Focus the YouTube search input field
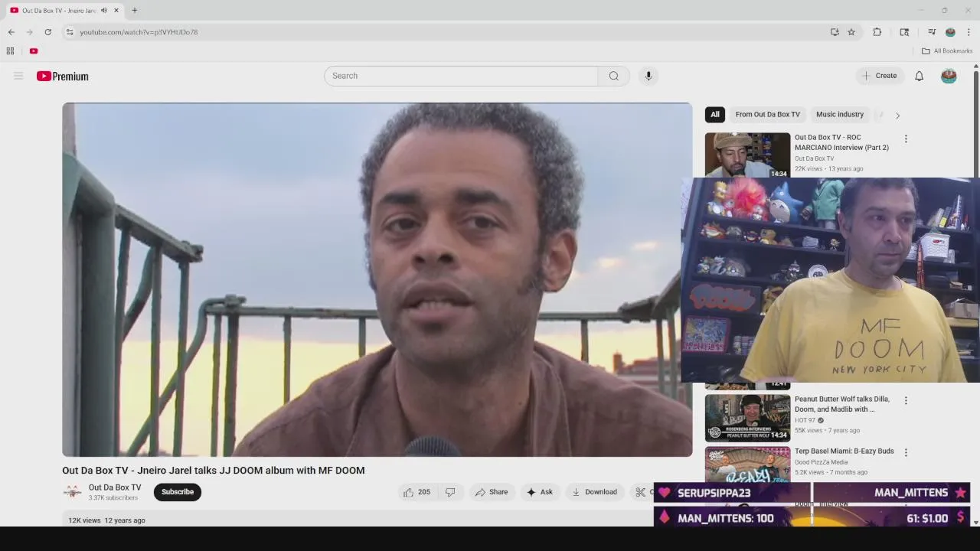Viewport: 980px width, 551px height. [461, 76]
